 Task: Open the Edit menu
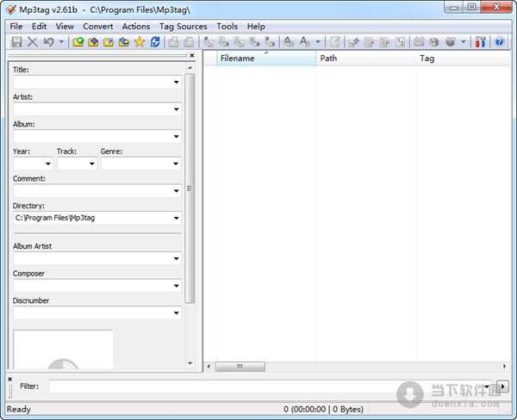tap(39, 27)
